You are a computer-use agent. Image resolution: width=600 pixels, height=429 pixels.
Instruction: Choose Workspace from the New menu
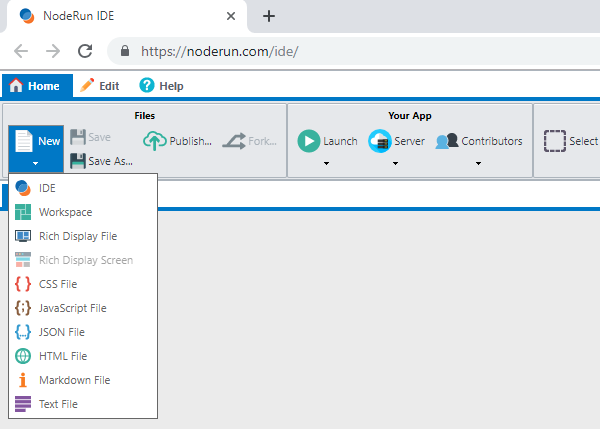83,212
